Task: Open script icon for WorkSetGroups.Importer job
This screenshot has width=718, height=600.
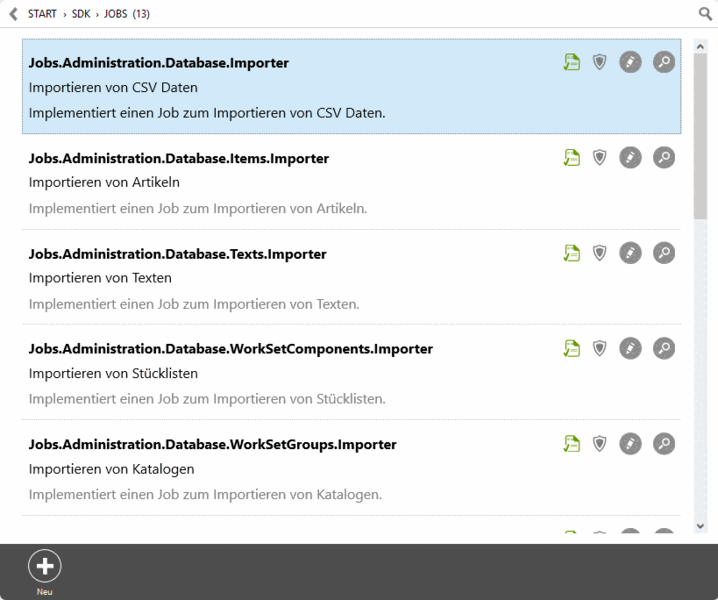Action: click(571, 444)
